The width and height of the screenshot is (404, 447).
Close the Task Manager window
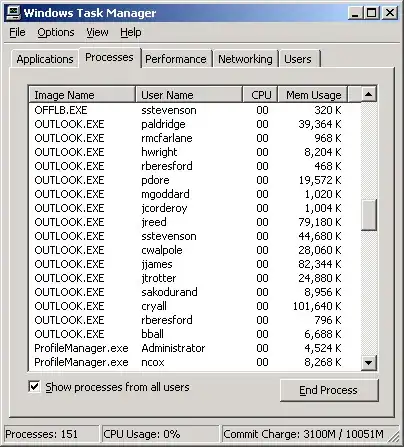(389, 13)
